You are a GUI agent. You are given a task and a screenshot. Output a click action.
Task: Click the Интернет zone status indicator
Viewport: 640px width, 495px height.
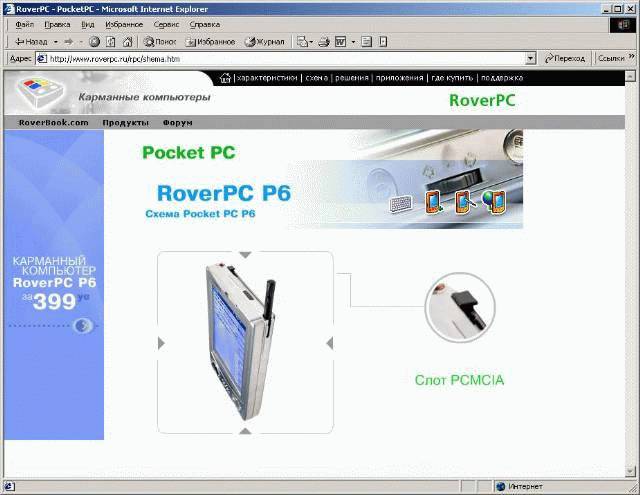(519, 486)
